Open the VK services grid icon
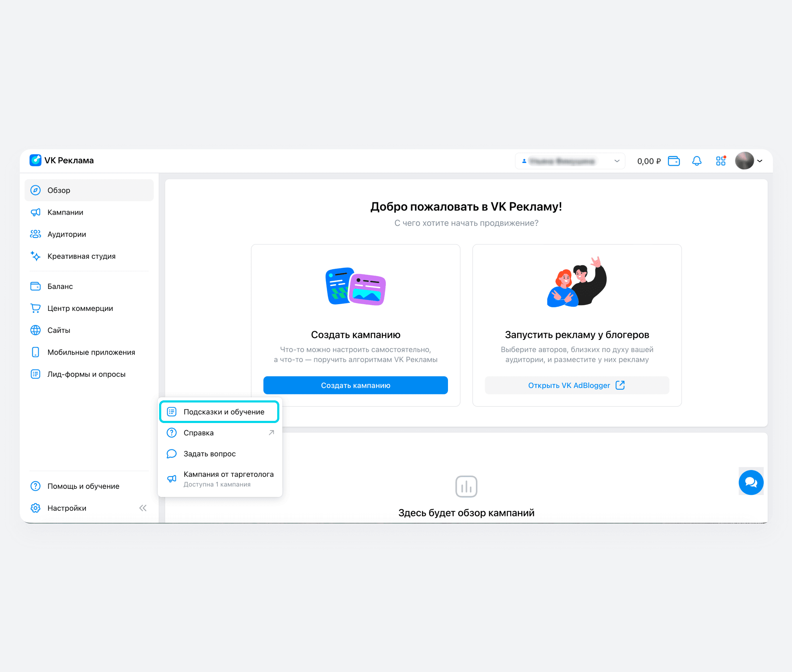Image resolution: width=792 pixels, height=672 pixels. [721, 161]
